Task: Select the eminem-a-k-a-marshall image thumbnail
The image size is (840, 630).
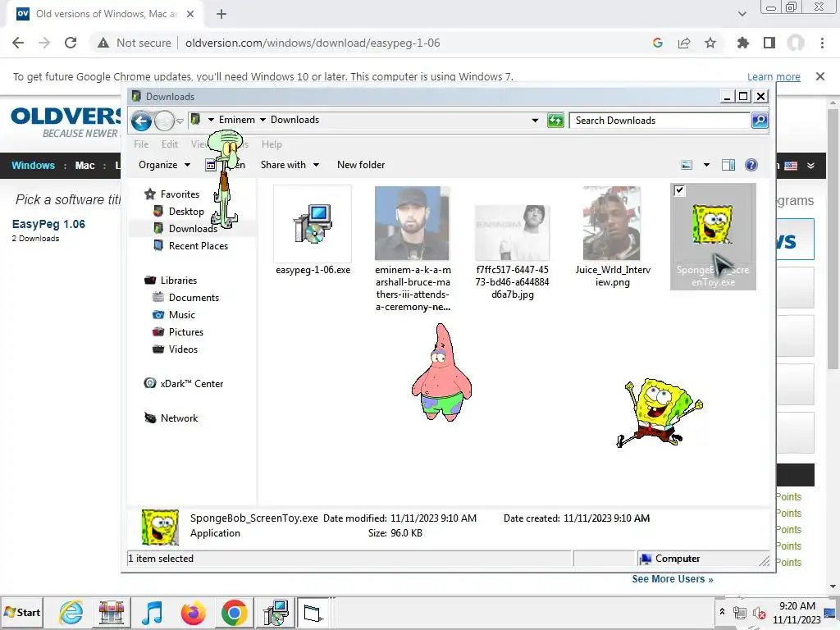Action: pyautogui.click(x=412, y=223)
